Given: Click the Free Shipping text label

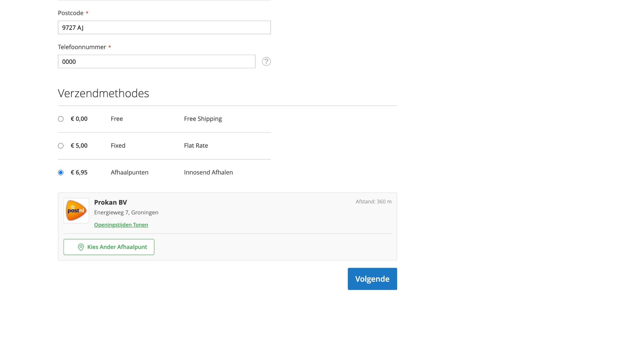Looking at the screenshot, I should point(203,119).
